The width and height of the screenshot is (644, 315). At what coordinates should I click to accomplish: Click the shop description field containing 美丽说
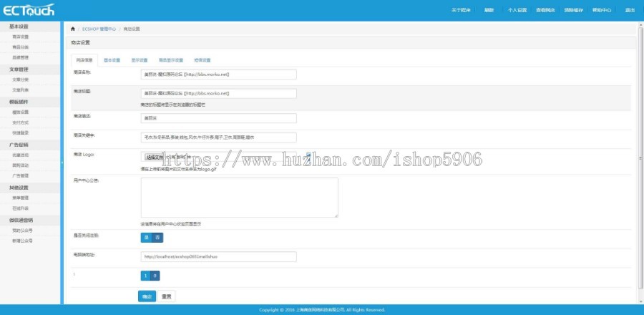click(218, 118)
